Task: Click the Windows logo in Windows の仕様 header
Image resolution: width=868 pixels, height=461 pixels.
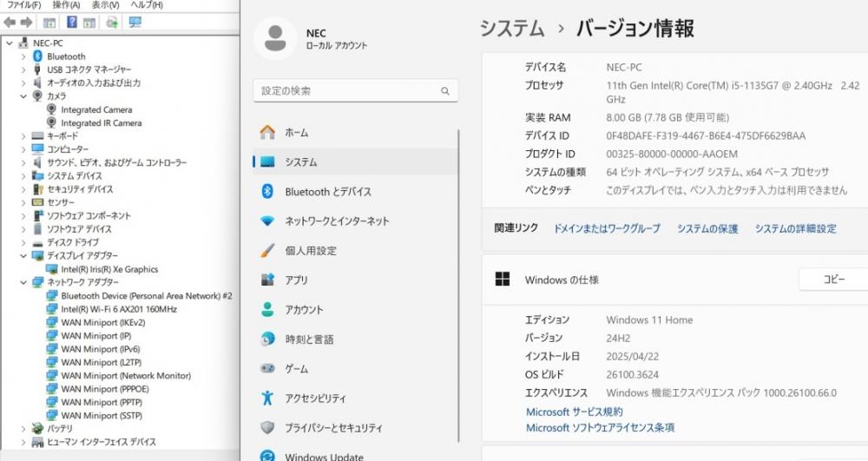Action: coord(503,280)
